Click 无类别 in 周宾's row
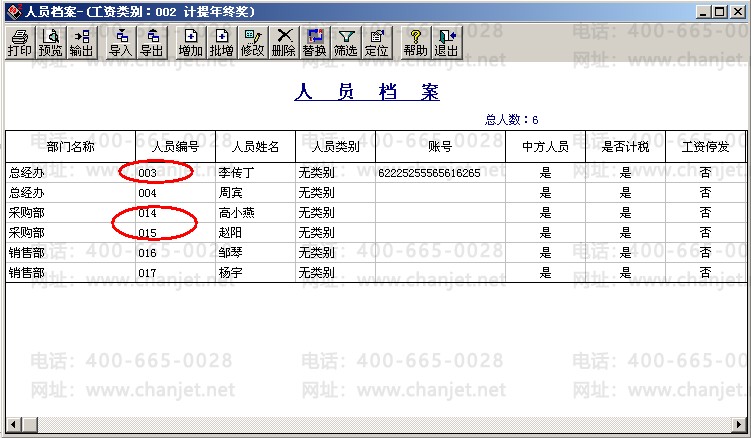The height and width of the screenshot is (438, 751). point(316,193)
